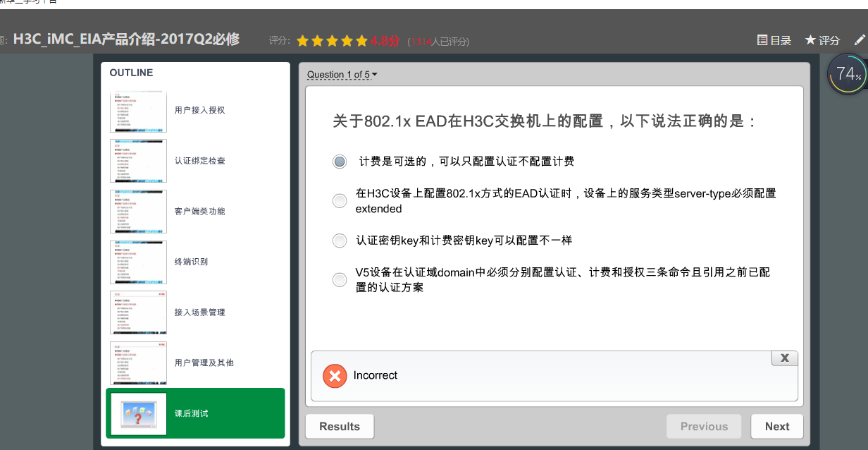Open the 目录 table of contents
This screenshot has height=450, width=868.
(774, 40)
